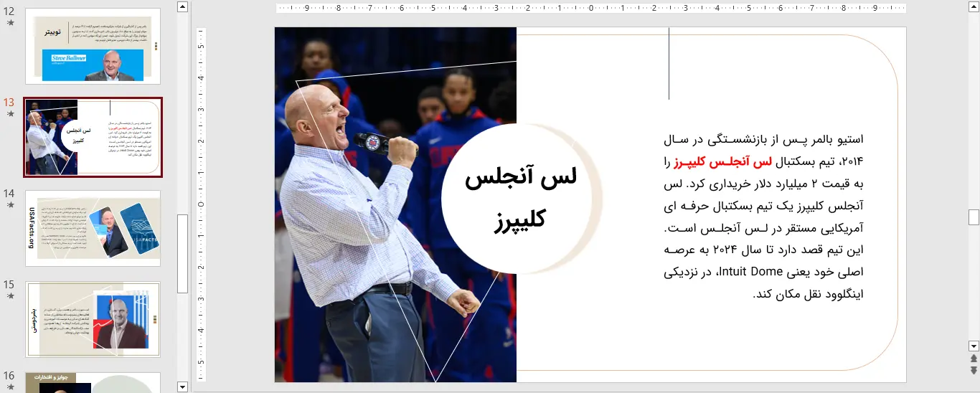The height and width of the screenshot is (393, 980).
Task: Click the slide editor vertical scrollbar handle
Action: pyautogui.click(x=974, y=217)
